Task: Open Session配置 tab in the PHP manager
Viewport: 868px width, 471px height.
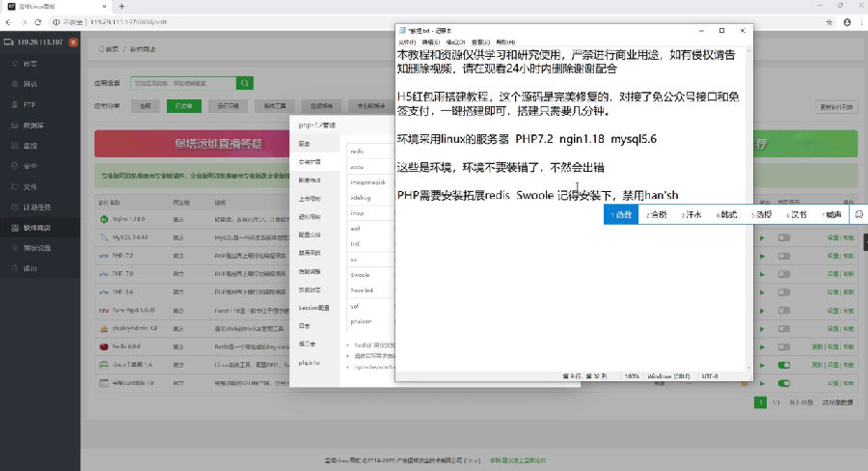Action: point(313,308)
